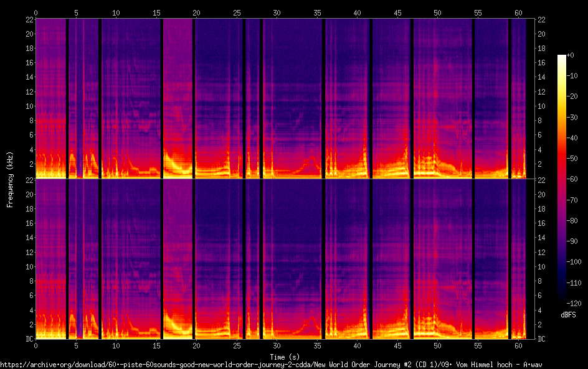588x369 pixels.
Task: Click the "DC" label at the bottom-right corner
Action: point(542,339)
